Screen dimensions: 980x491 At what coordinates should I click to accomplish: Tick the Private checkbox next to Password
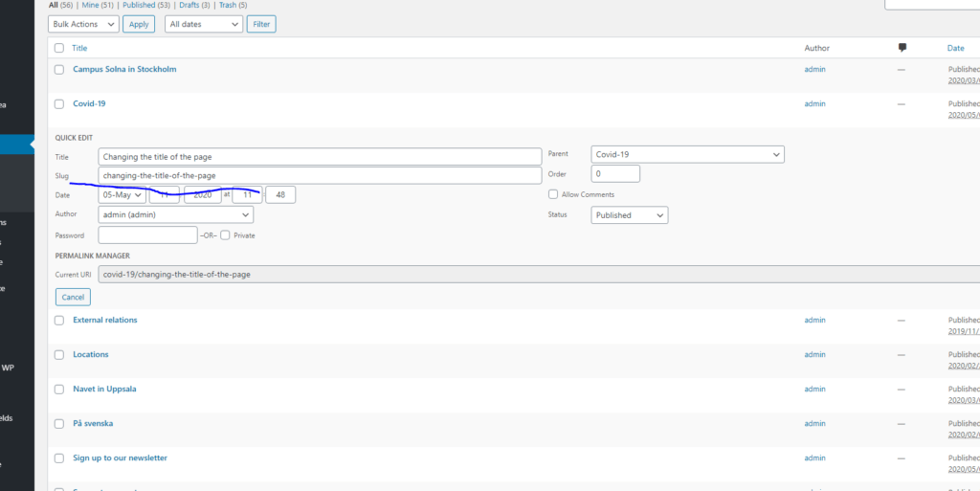coord(225,234)
